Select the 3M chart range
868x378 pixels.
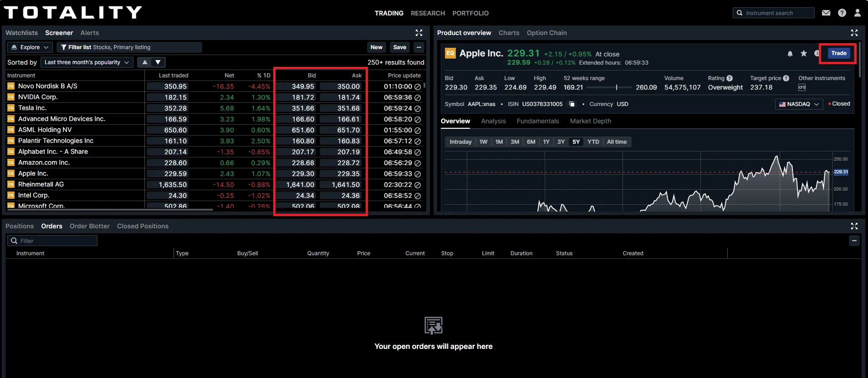click(515, 142)
